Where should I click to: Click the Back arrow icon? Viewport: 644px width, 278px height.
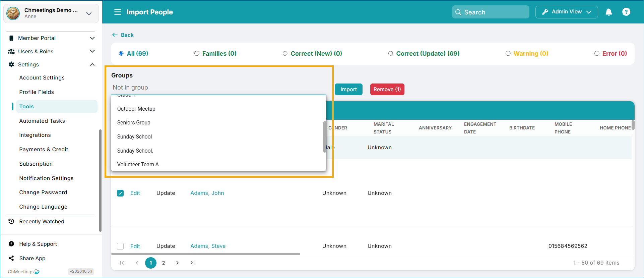tap(115, 35)
